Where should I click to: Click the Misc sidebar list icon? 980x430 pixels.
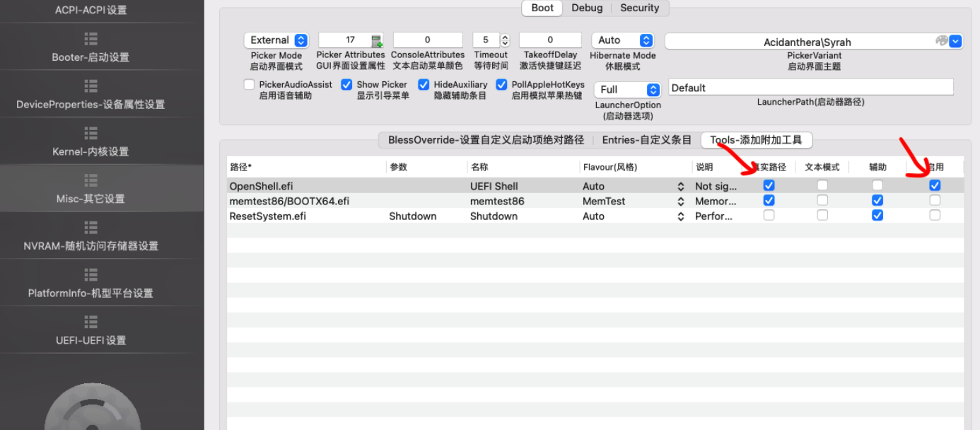[x=91, y=180]
